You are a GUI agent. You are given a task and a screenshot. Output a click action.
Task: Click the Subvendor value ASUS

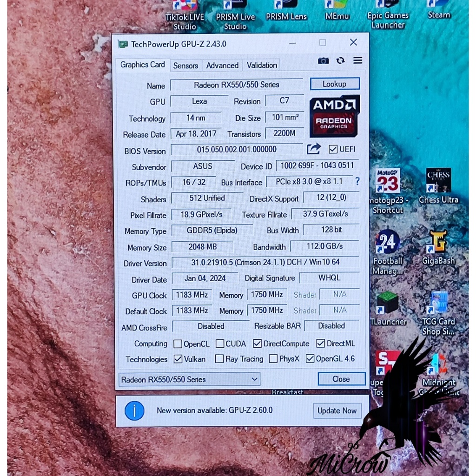coord(203,166)
